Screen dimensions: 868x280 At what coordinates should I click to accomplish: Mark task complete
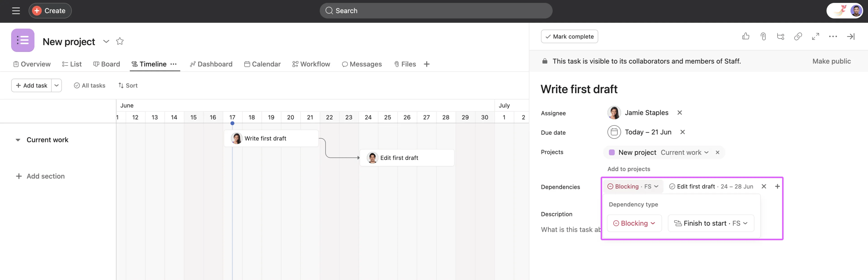point(569,36)
